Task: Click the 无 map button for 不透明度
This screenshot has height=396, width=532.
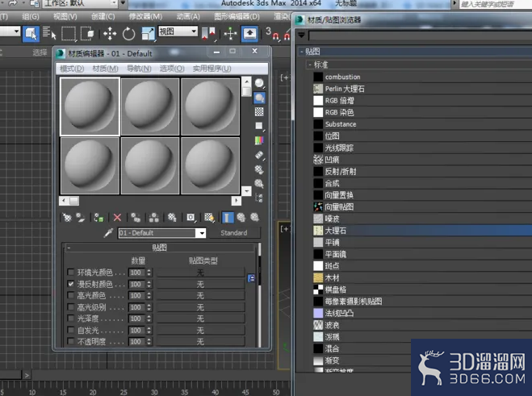Action: pos(200,342)
